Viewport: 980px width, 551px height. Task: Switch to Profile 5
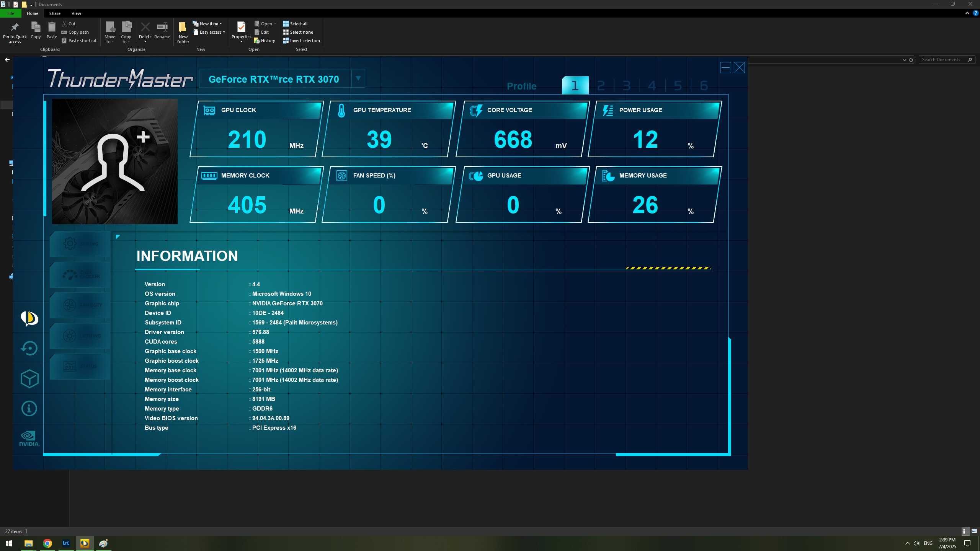(678, 85)
